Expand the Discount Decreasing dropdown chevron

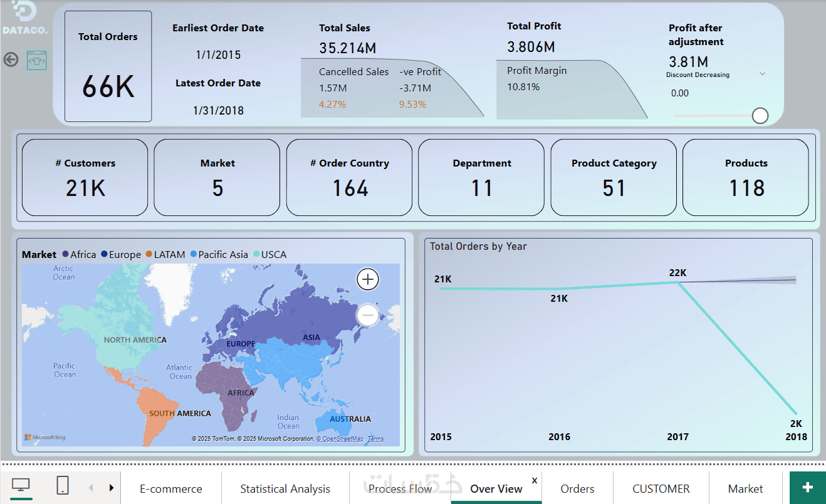click(762, 74)
